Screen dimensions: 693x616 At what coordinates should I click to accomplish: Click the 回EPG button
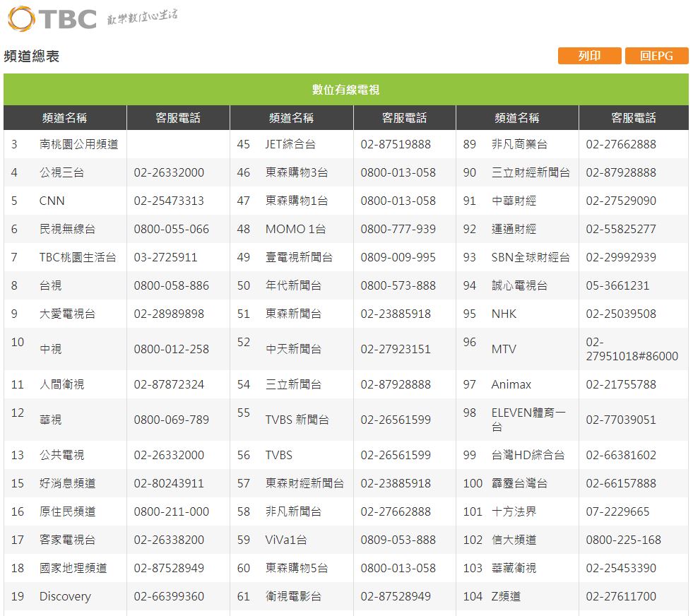click(x=657, y=56)
